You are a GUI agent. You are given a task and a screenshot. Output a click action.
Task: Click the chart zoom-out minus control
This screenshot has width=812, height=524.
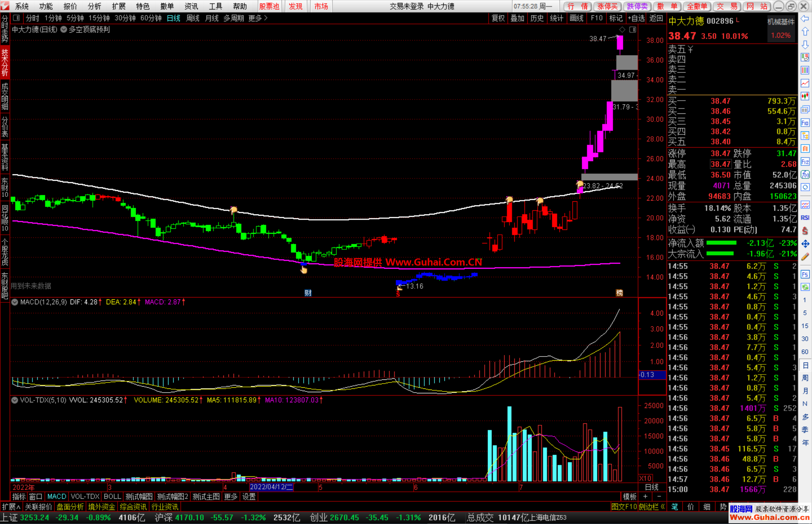coord(659,497)
